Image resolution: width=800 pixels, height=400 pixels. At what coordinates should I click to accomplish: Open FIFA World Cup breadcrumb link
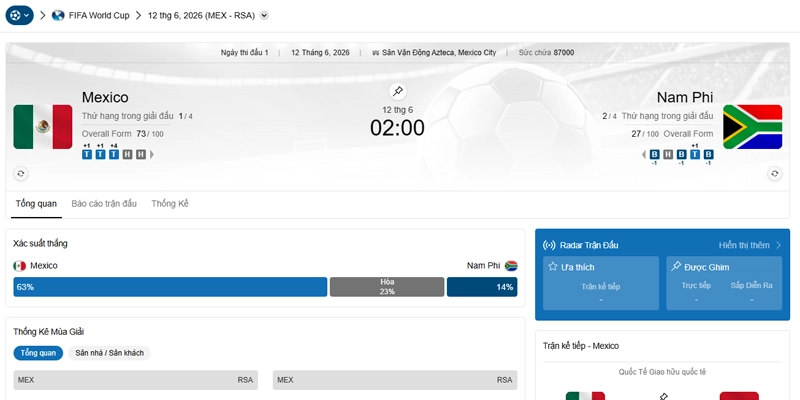(x=99, y=15)
